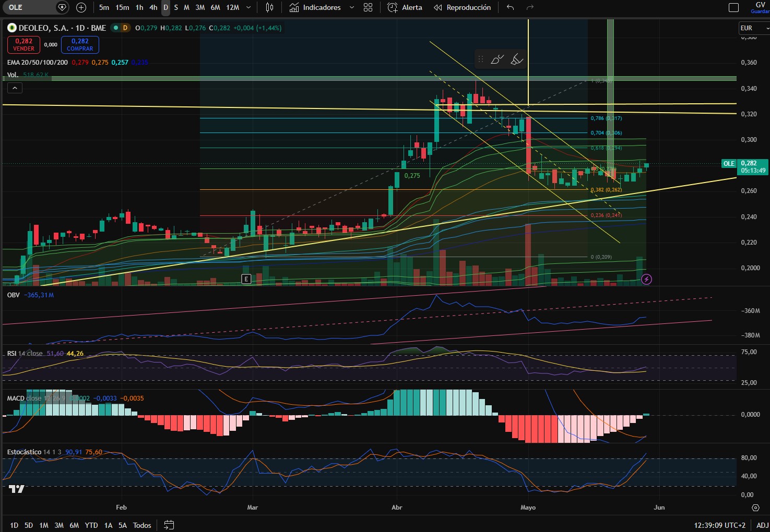Open the go-to-date calendar icon
This screenshot has width=770, height=532.
(169, 525)
